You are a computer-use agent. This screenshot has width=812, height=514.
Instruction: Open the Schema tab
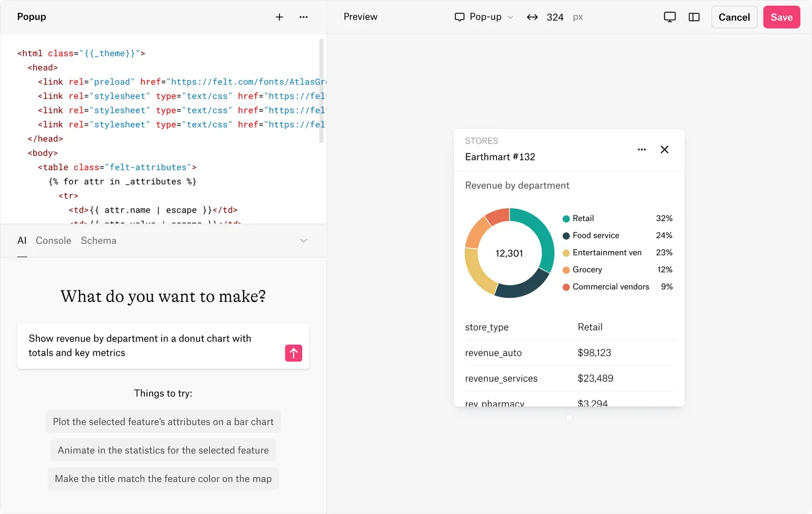99,240
